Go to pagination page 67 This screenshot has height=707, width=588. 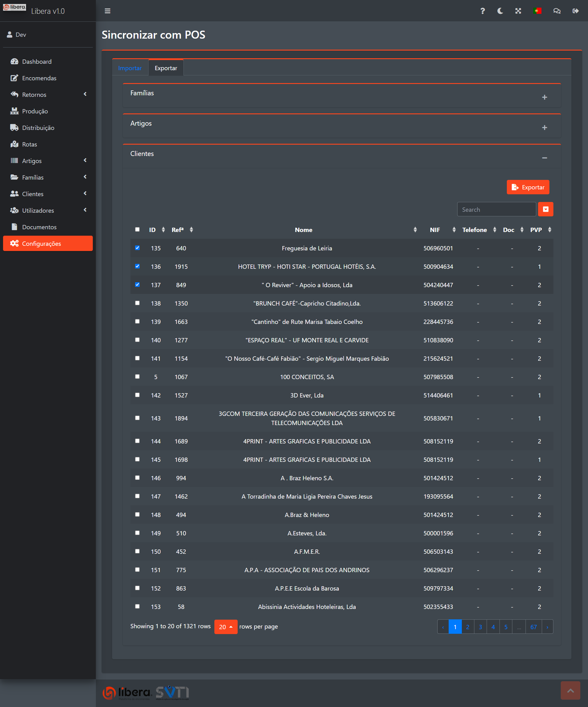533,626
